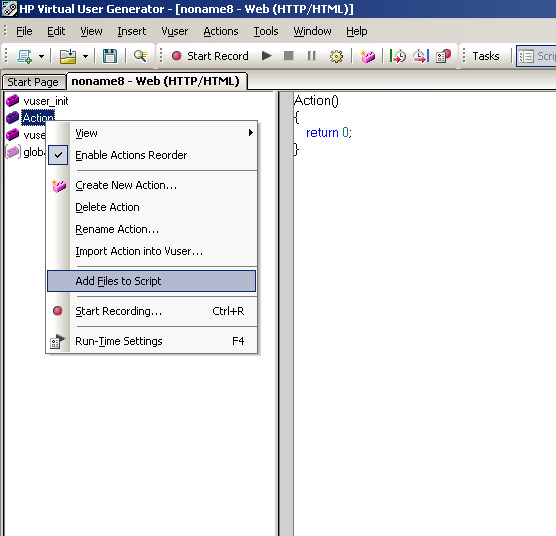The width and height of the screenshot is (556, 536).
Task: Click the return 0; code line
Action: pyautogui.click(x=329, y=133)
